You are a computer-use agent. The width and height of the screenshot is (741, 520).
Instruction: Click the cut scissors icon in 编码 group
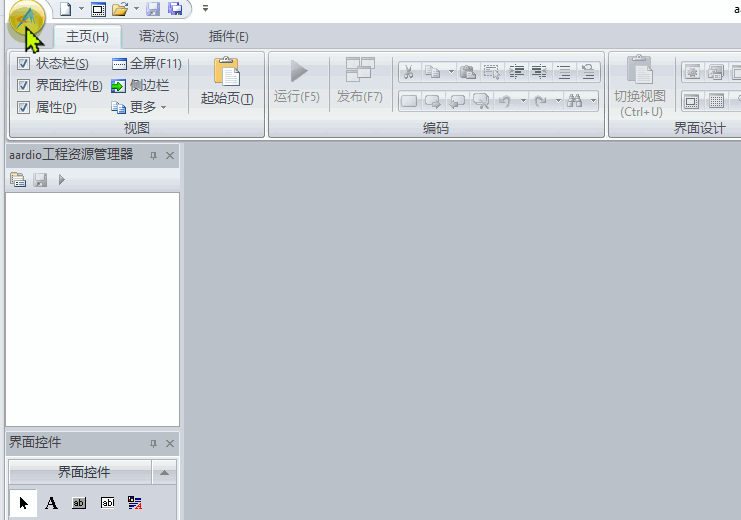409,72
